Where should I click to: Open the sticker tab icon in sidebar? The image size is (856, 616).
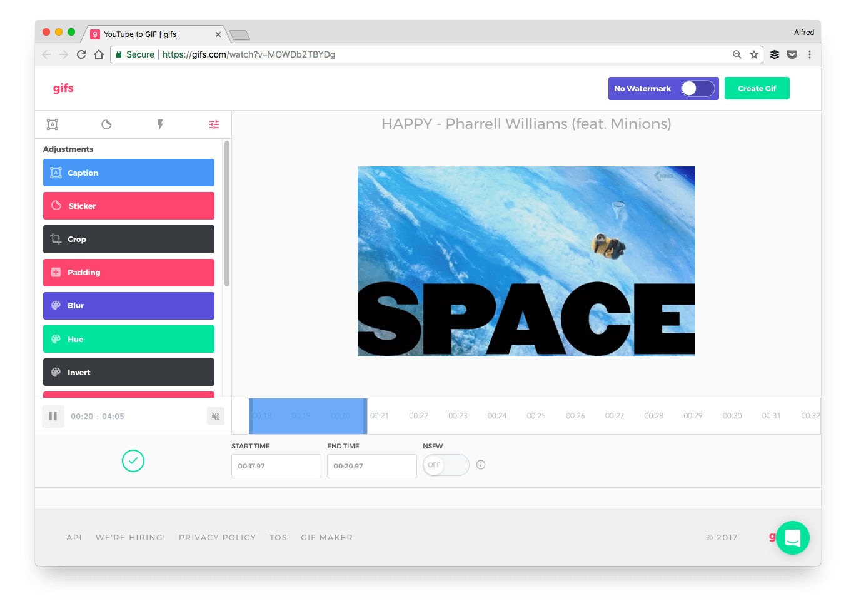click(x=106, y=124)
